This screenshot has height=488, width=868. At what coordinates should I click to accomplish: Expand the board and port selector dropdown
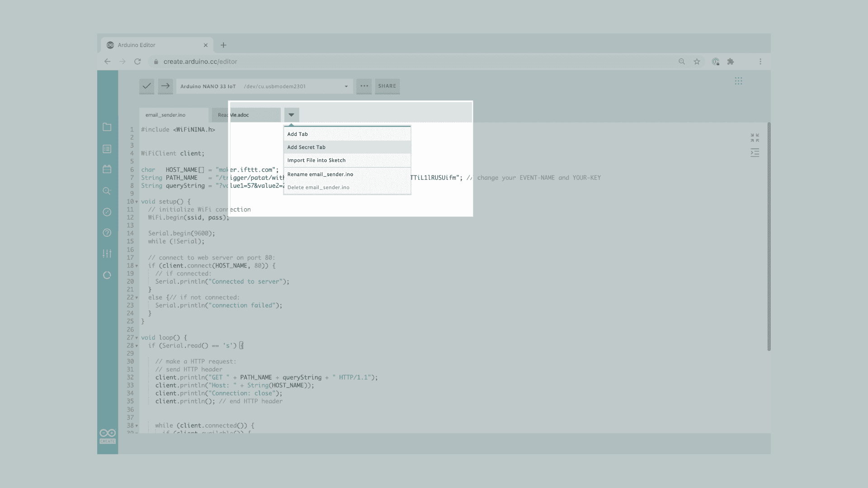[x=346, y=86]
